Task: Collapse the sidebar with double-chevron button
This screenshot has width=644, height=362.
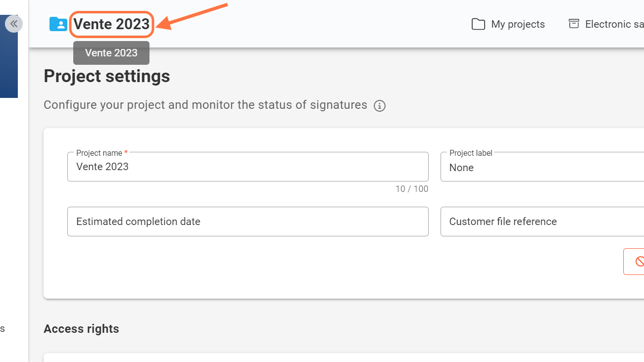Action: 14,24
